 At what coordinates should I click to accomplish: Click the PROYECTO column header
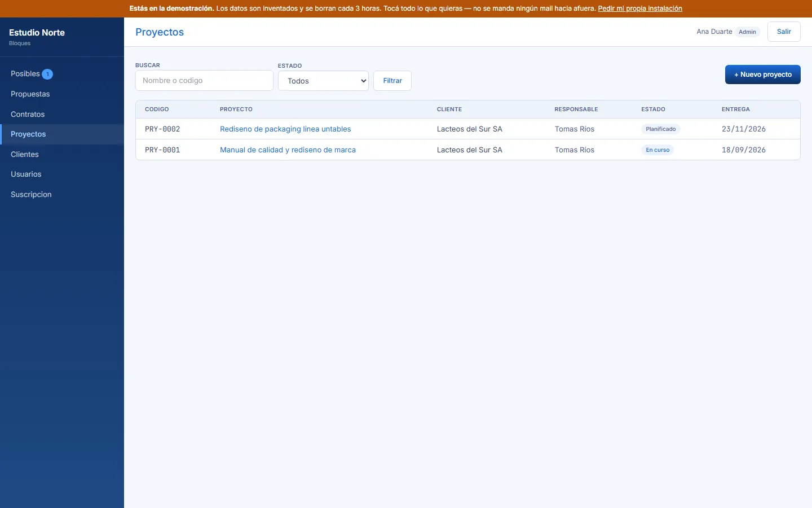(236, 110)
